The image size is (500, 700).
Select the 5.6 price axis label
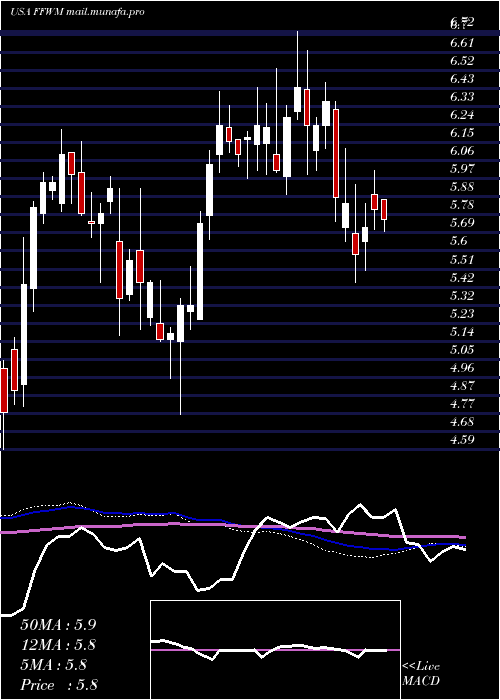[x=459, y=241]
